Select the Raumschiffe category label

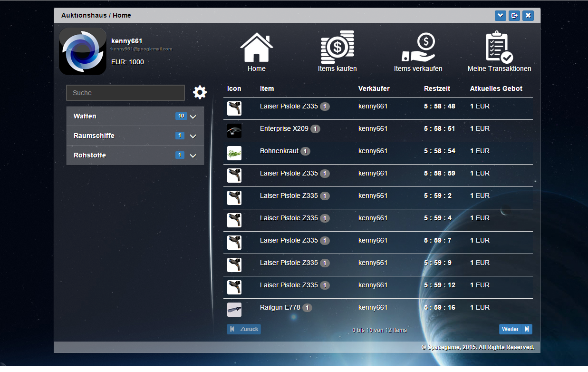(94, 136)
